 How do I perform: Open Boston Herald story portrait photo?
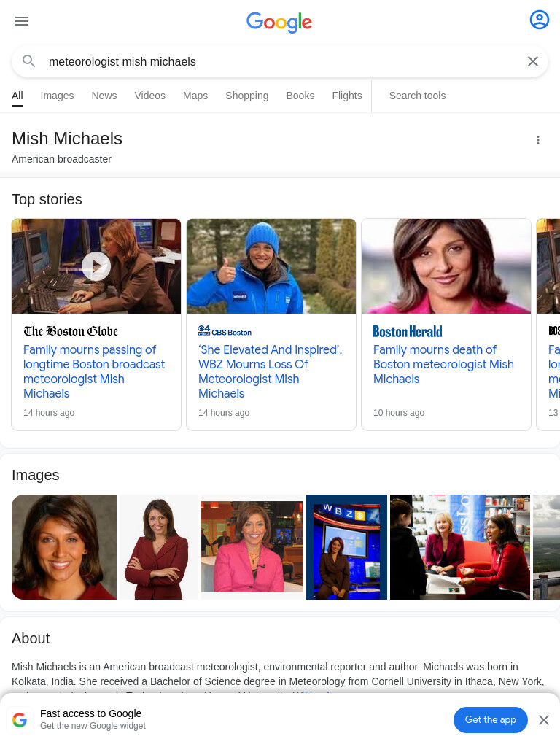pyautogui.click(x=446, y=266)
